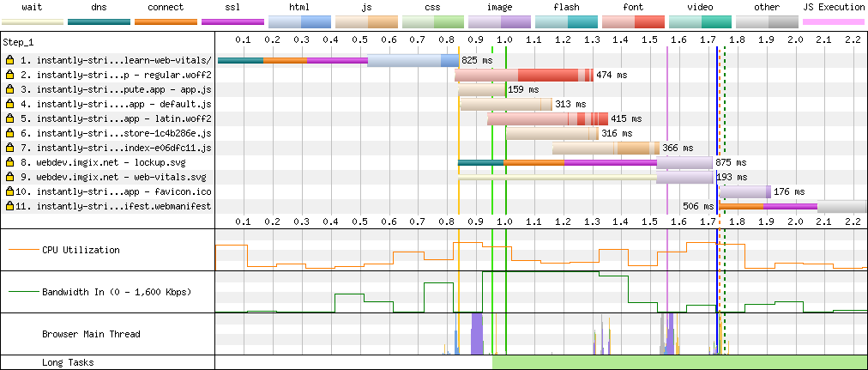Click the ssl legend magenta swatch
This screenshot has height=370, width=868.
(233, 22)
